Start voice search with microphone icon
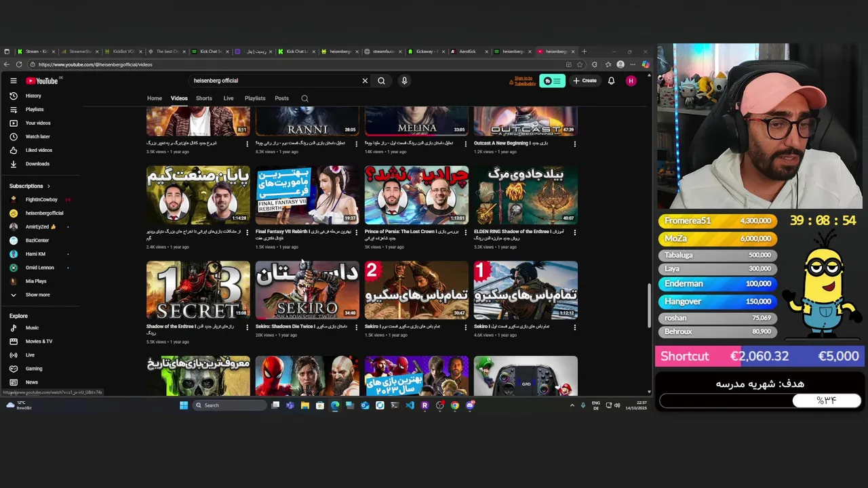868x488 pixels. click(404, 81)
